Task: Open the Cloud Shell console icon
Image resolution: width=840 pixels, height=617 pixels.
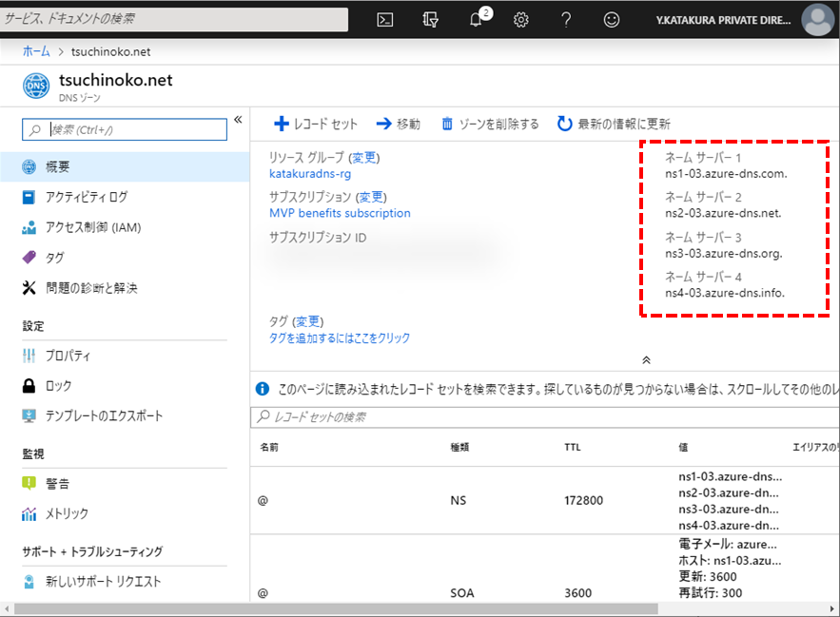Action: click(384, 20)
